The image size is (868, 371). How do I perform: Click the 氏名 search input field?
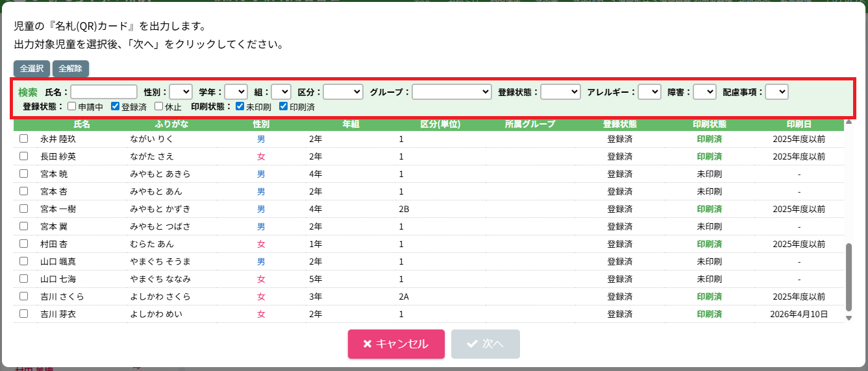tap(104, 92)
